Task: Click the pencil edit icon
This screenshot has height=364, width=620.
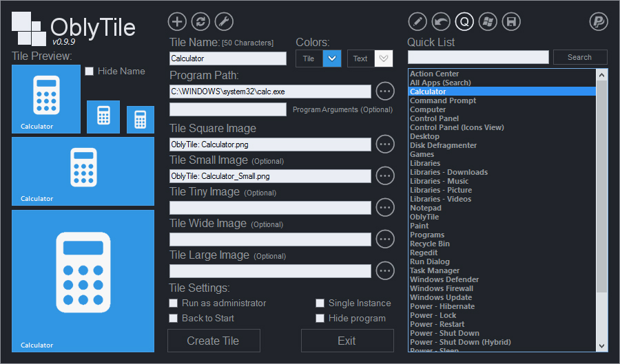Action: (x=417, y=22)
